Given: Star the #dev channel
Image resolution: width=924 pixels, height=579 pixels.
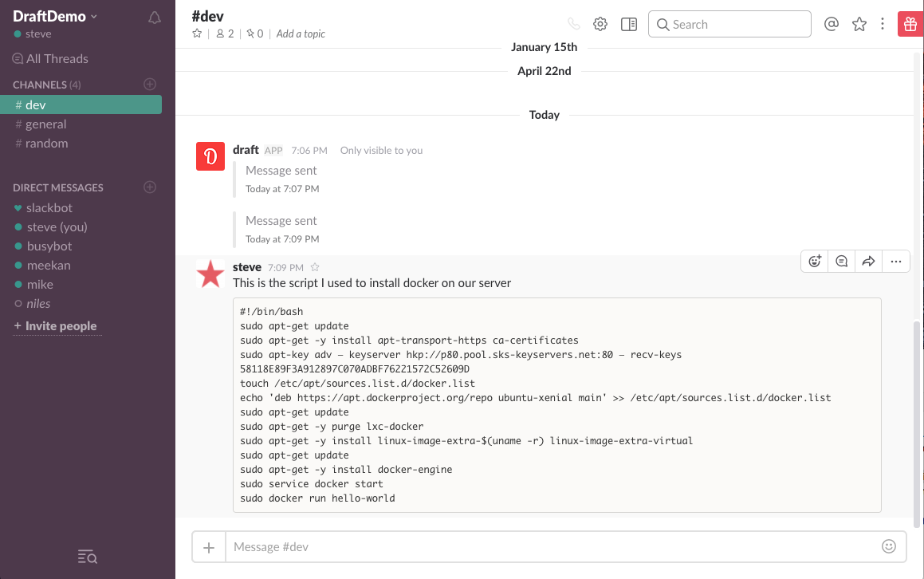Looking at the screenshot, I should (197, 33).
